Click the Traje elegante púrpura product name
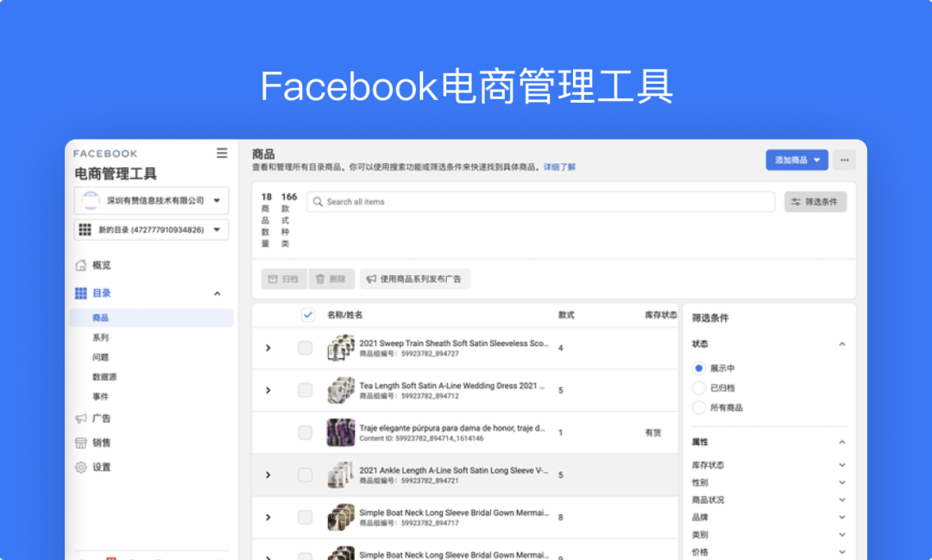Screen dimensions: 932x560 pyautogui.click(x=451, y=428)
